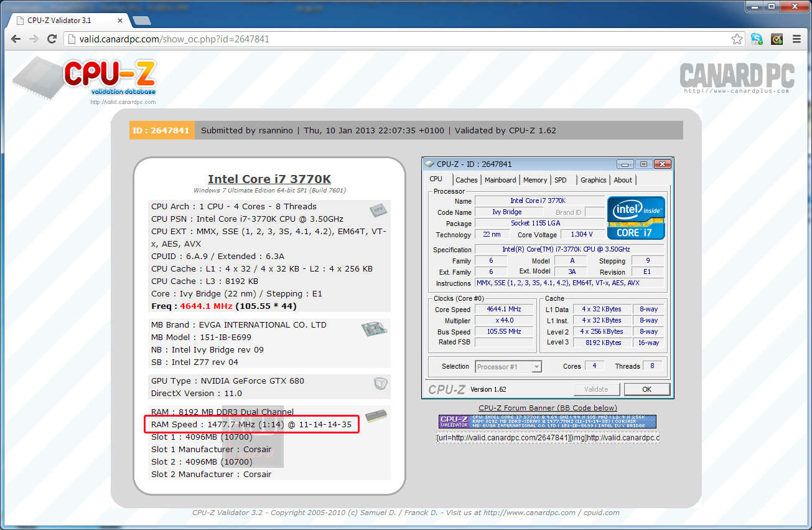Click the Canard PC logo
Image resolution: width=812 pixels, height=530 pixels.
click(x=737, y=77)
